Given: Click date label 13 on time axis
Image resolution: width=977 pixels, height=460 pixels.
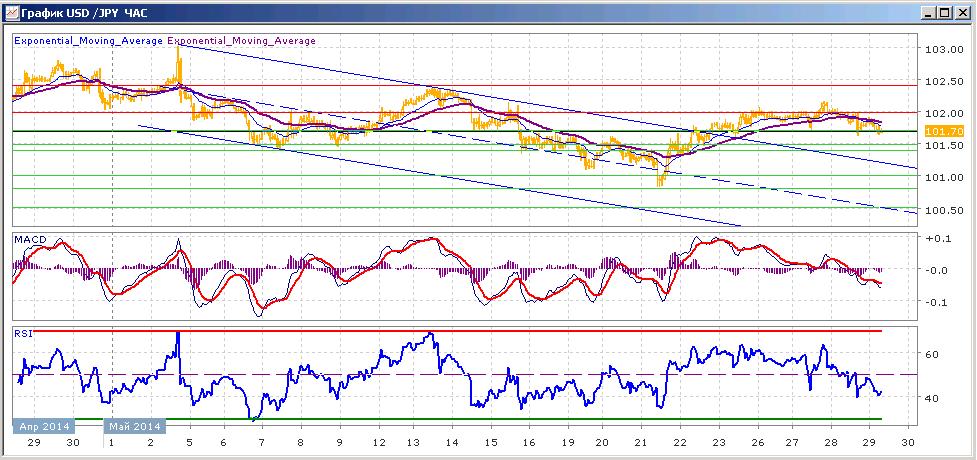Looking at the screenshot, I should (414, 443).
